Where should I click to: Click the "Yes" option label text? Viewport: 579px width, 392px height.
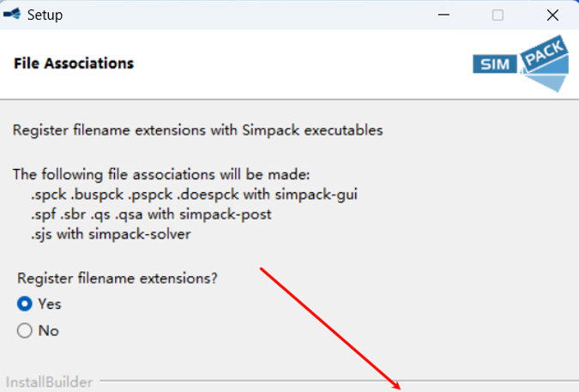(50, 304)
